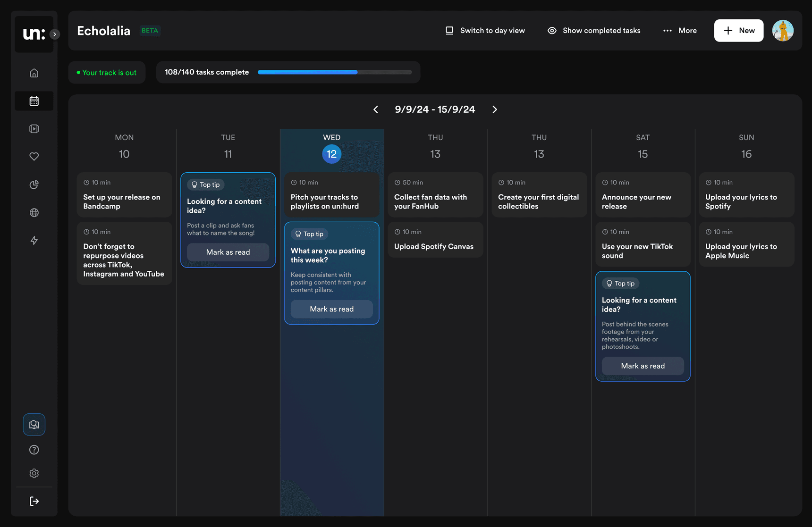Toggle Show completed tasks

[x=594, y=31]
